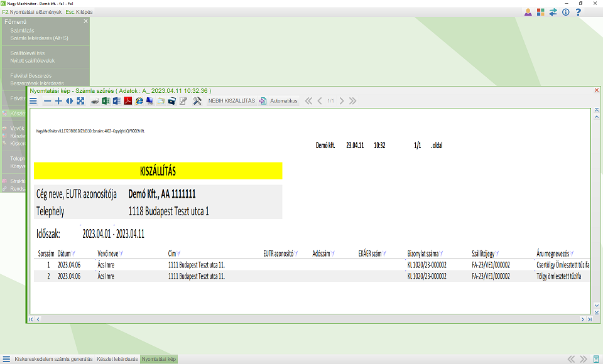Screen dimensions: 603x364
Task: Open the filter on the Dátum column
Action: [x=73, y=254]
